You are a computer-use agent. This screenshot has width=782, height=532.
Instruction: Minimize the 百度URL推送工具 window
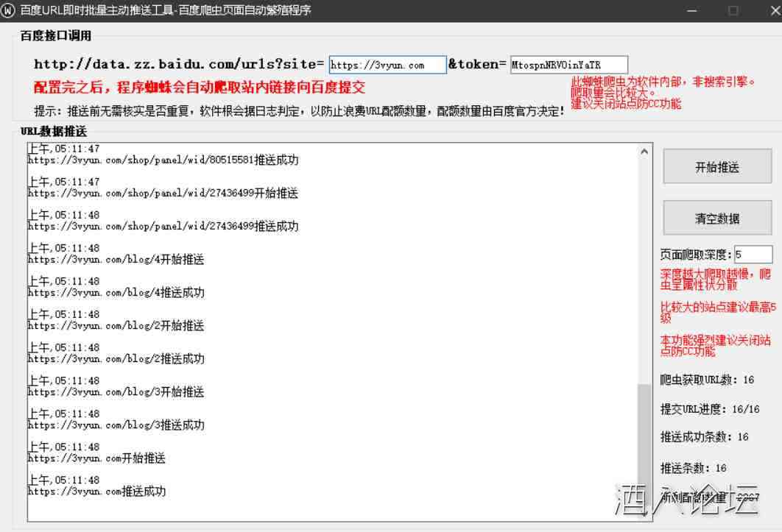(691, 10)
